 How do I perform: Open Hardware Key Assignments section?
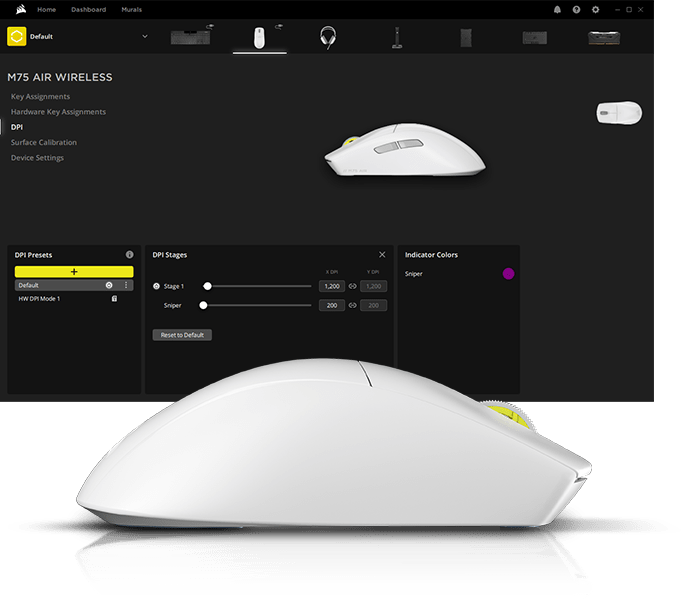(58, 112)
